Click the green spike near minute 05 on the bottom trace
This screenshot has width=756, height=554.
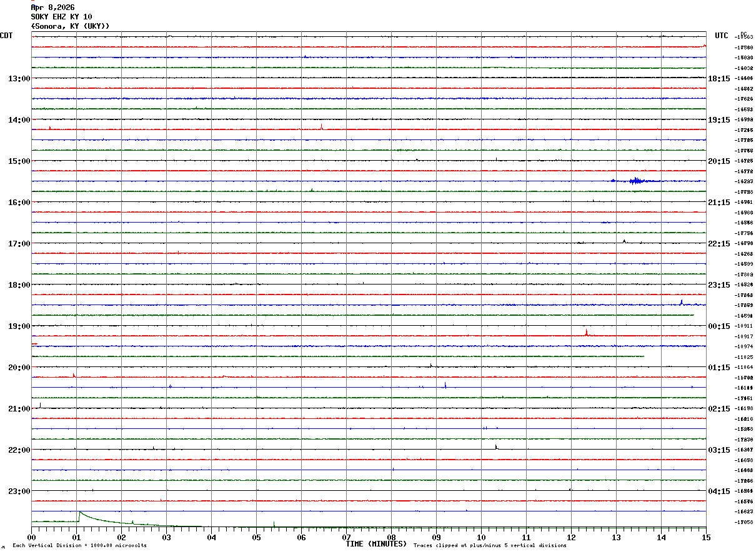point(274,524)
